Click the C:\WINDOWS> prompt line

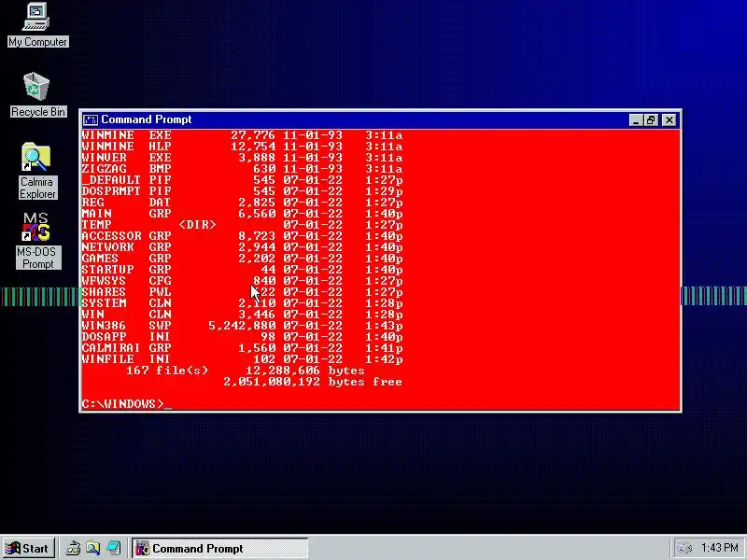[x=127, y=404]
